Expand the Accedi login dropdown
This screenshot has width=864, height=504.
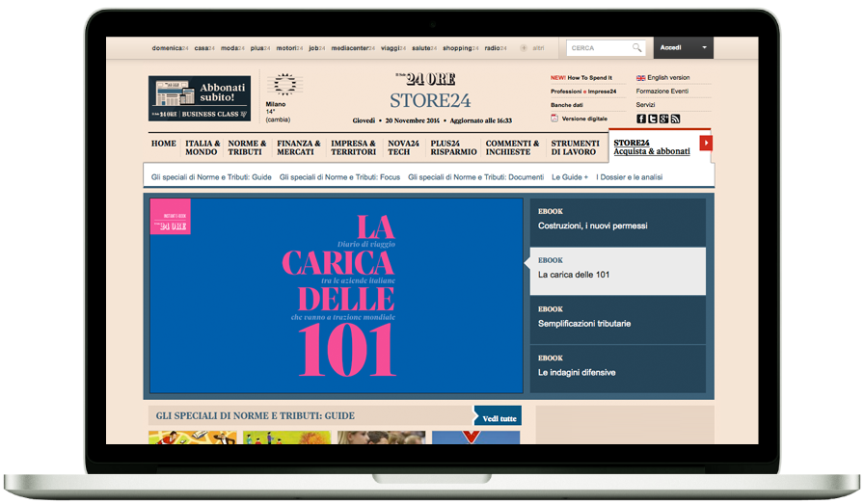pyautogui.click(x=704, y=47)
